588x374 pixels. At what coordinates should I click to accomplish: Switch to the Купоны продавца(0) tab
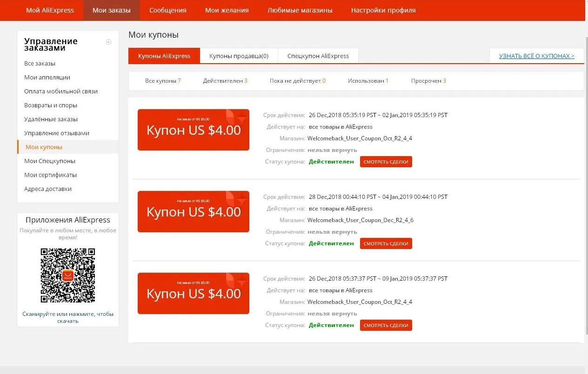pos(239,56)
